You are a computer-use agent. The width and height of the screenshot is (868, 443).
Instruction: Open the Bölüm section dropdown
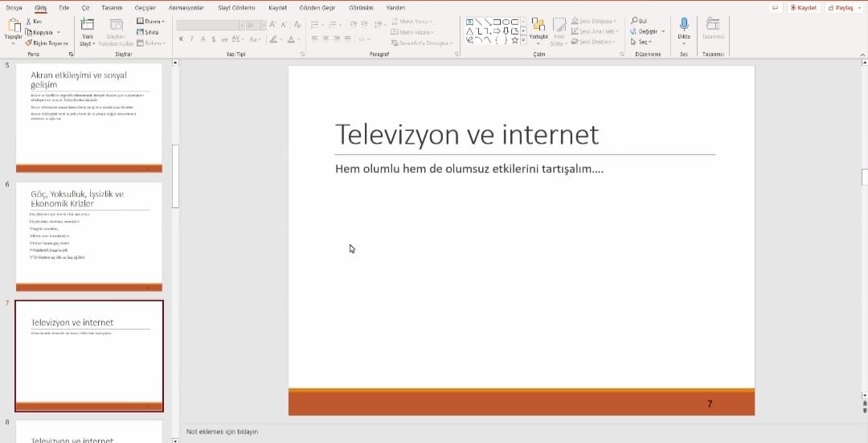point(150,43)
